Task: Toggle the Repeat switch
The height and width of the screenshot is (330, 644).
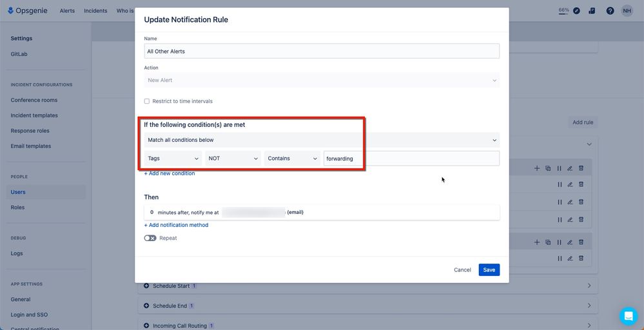Action: [150, 238]
